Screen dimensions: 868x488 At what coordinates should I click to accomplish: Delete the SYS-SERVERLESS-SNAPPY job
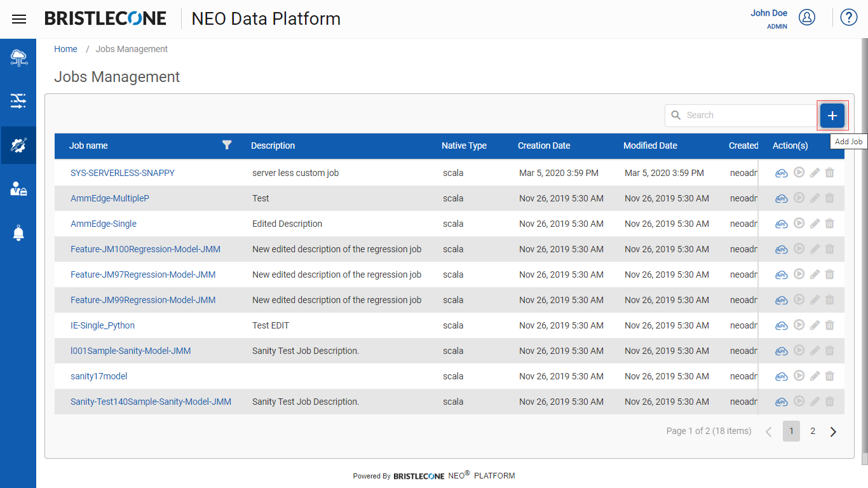click(829, 172)
